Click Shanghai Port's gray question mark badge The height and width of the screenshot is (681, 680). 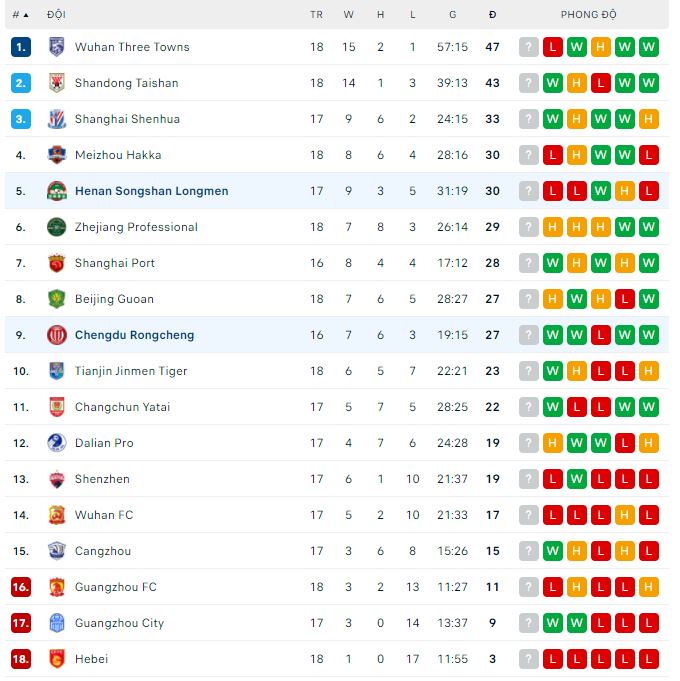pos(529,263)
